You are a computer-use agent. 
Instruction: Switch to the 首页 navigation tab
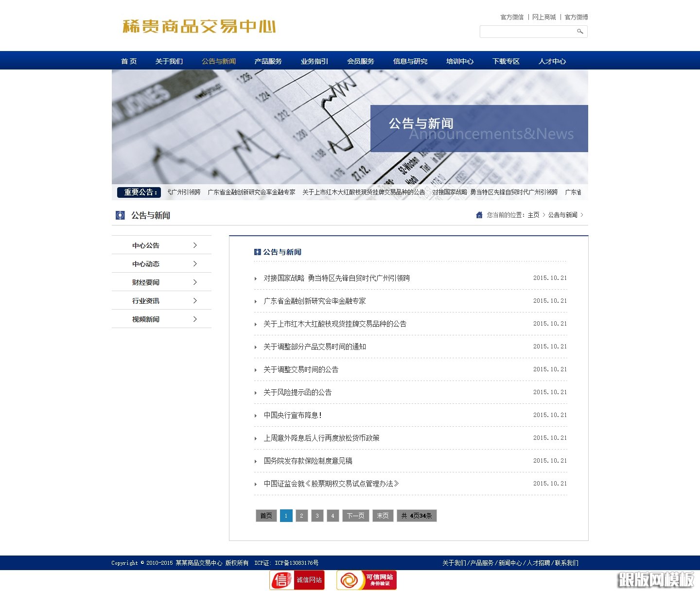point(128,61)
